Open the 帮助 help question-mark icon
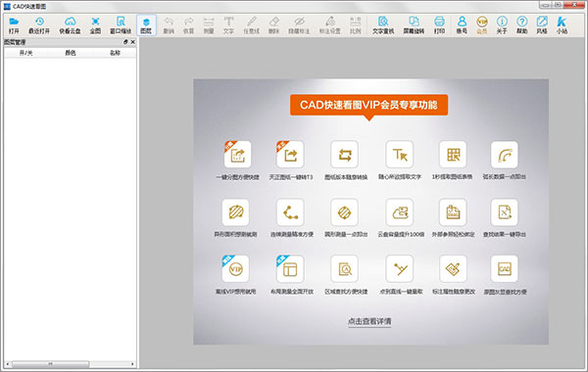 point(522,25)
